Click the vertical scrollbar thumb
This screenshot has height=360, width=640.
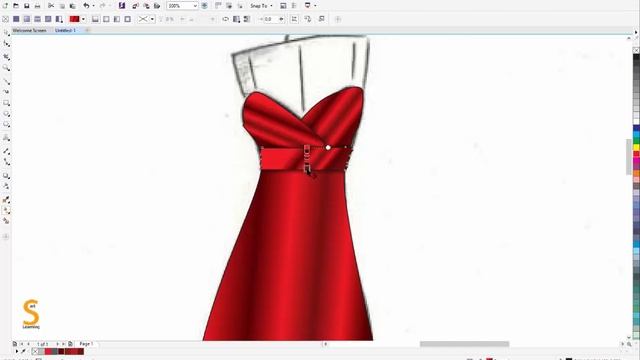click(629, 157)
